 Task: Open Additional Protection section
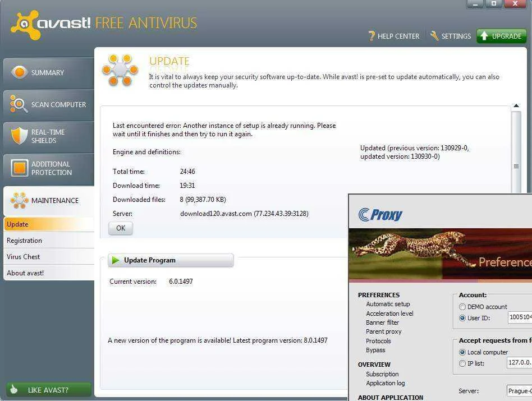click(x=48, y=168)
